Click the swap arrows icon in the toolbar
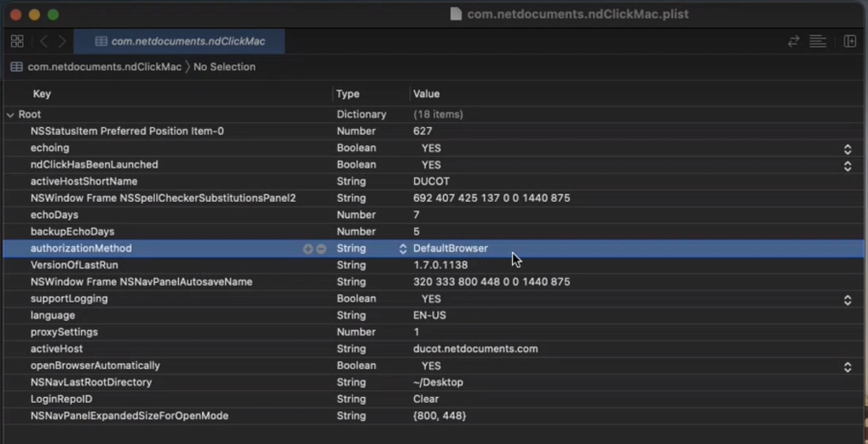Screen dimensions: 868x444 click(793, 41)
